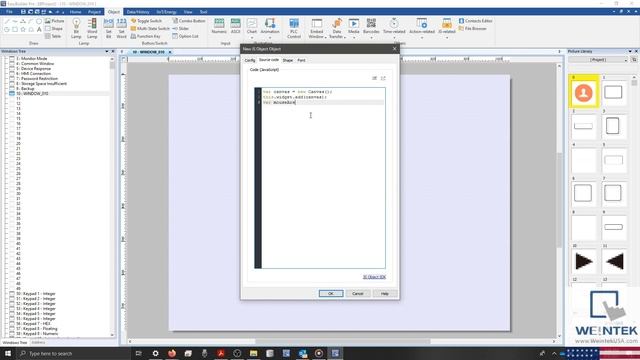
Task: Insert a Bit Lamp object
Action: [76, 28]
